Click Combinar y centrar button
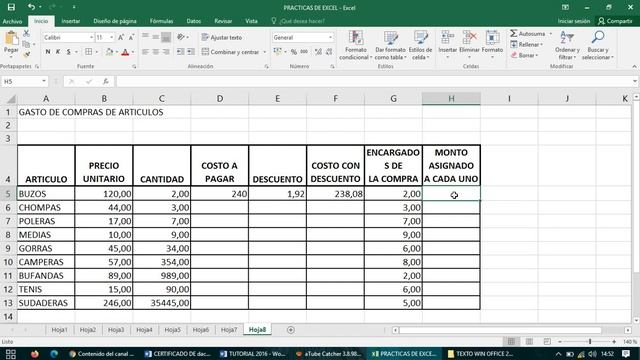 tap(231, 52)
